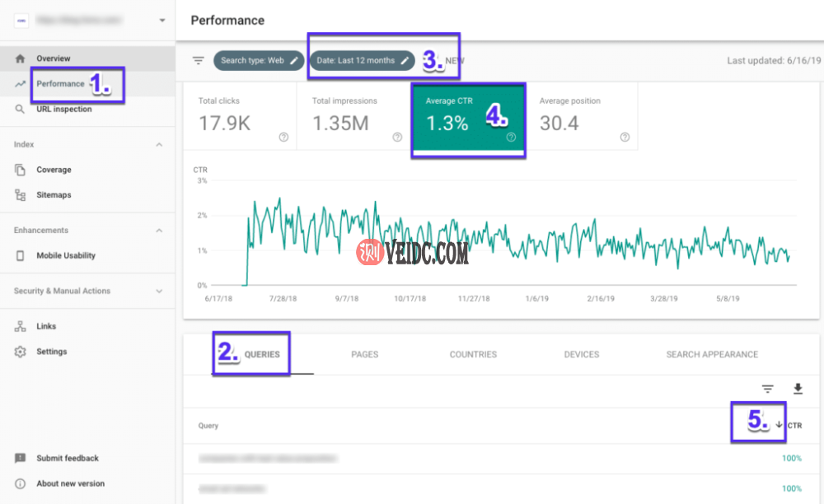Switch to the Pages tab

coord(364,354)
